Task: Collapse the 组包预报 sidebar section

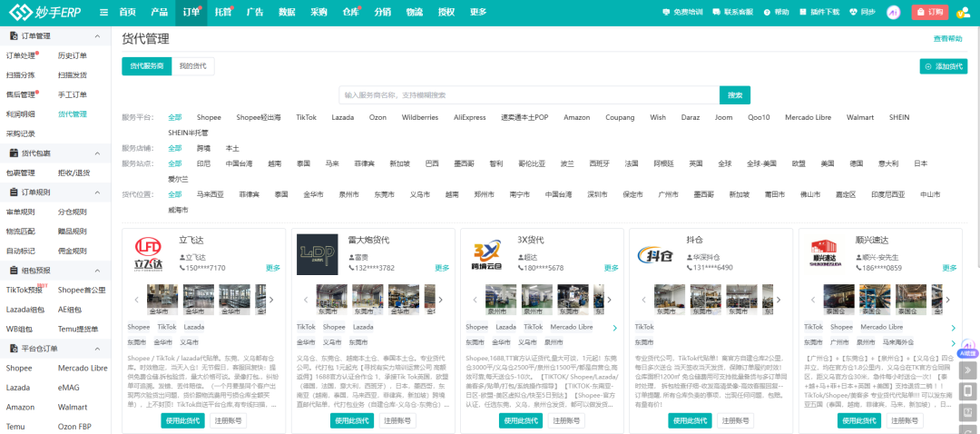Action: 97,271
